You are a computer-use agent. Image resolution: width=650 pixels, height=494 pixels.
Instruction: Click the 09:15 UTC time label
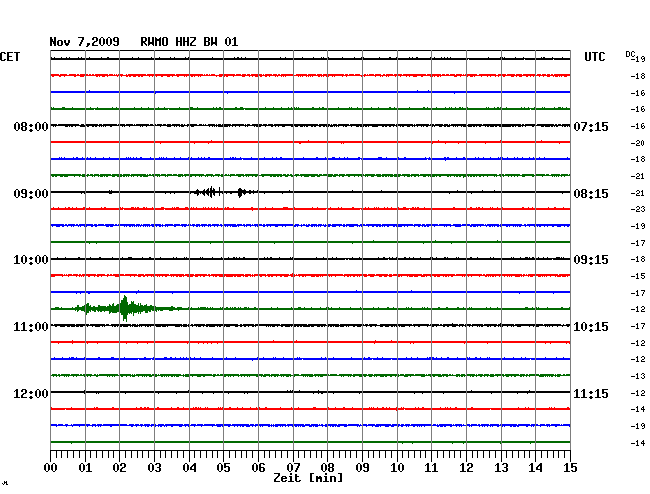591,260
